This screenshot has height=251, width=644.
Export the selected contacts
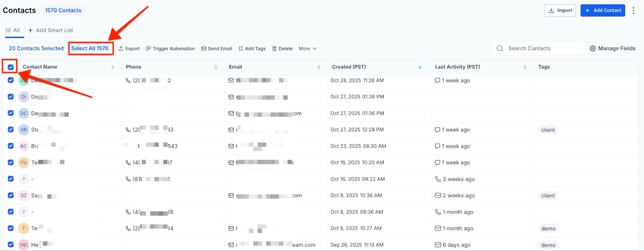(x=129, y=48)
